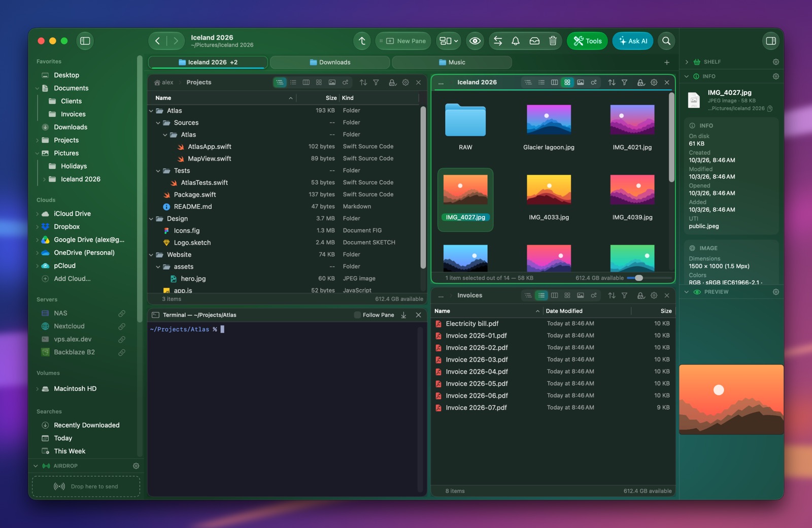The width and height of the screenshot is (812, 528).
Task: Collapse the Tests folder row
Action: click(158, 171)
